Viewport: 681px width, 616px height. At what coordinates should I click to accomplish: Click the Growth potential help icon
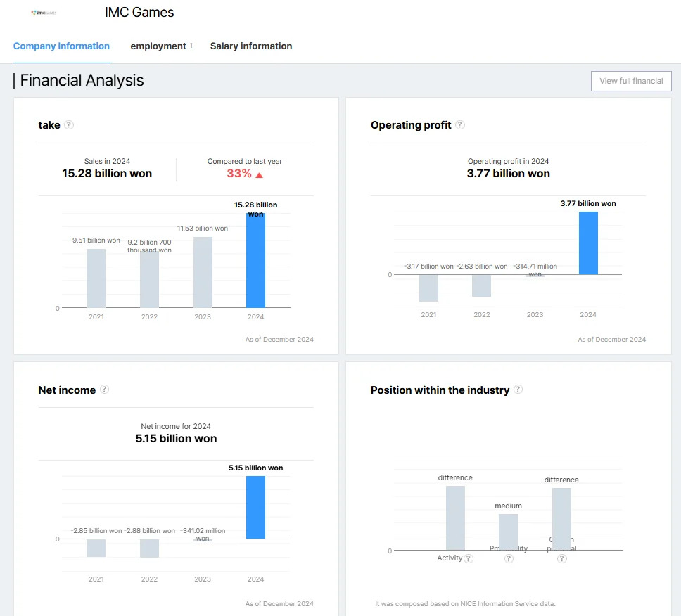coord(562,559)
